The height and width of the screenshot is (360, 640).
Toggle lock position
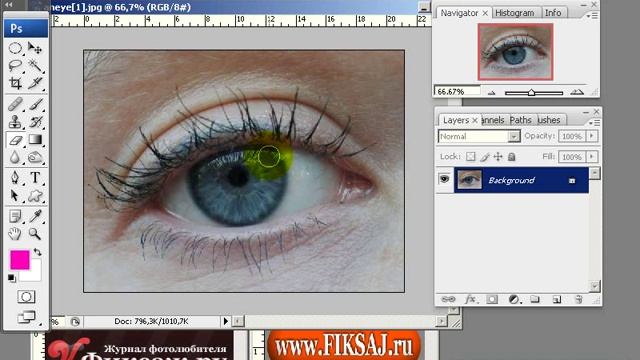pos(498,156)
